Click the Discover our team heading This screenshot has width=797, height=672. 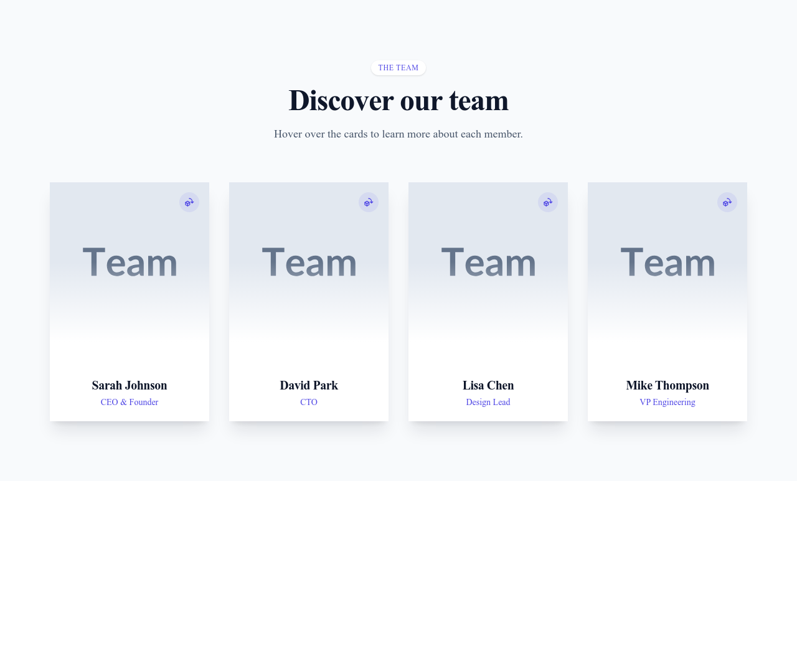click(x=398, y=100)
